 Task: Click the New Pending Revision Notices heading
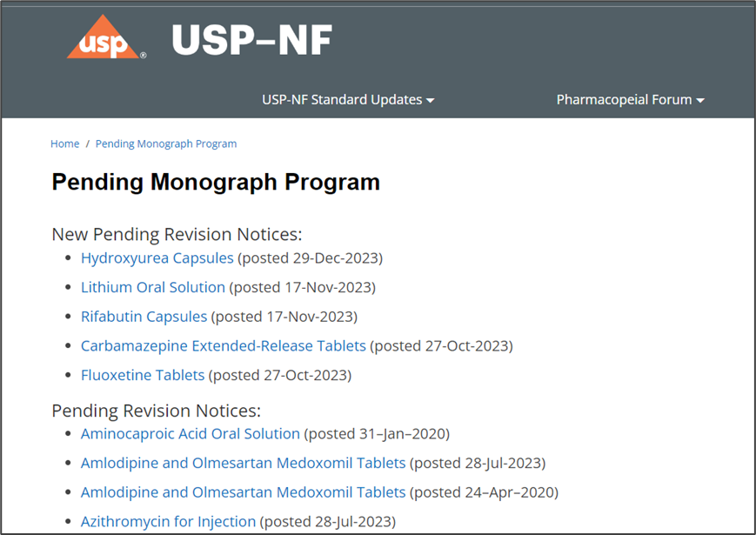click(177, 234)
